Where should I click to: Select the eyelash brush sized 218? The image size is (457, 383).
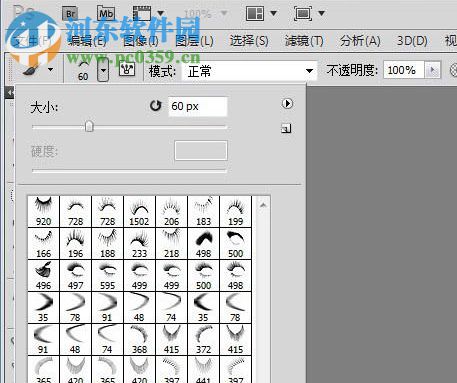(171, 244)
